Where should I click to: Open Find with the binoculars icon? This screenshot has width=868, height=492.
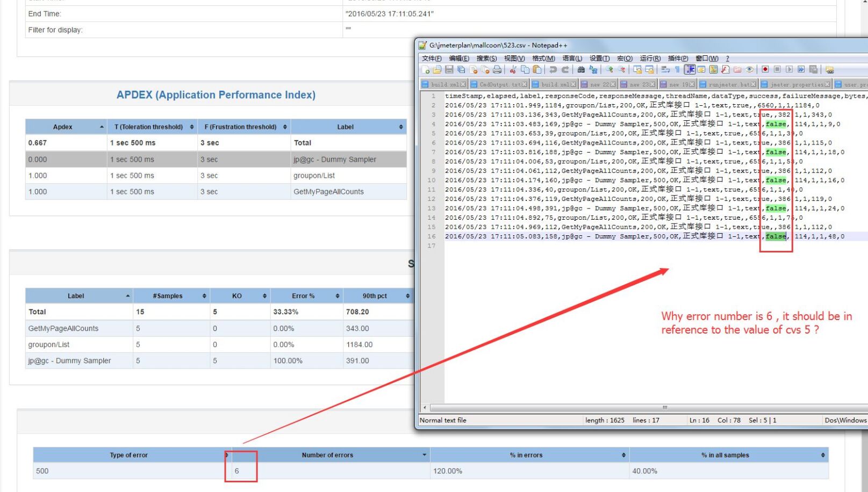click(x=581, y=70)
